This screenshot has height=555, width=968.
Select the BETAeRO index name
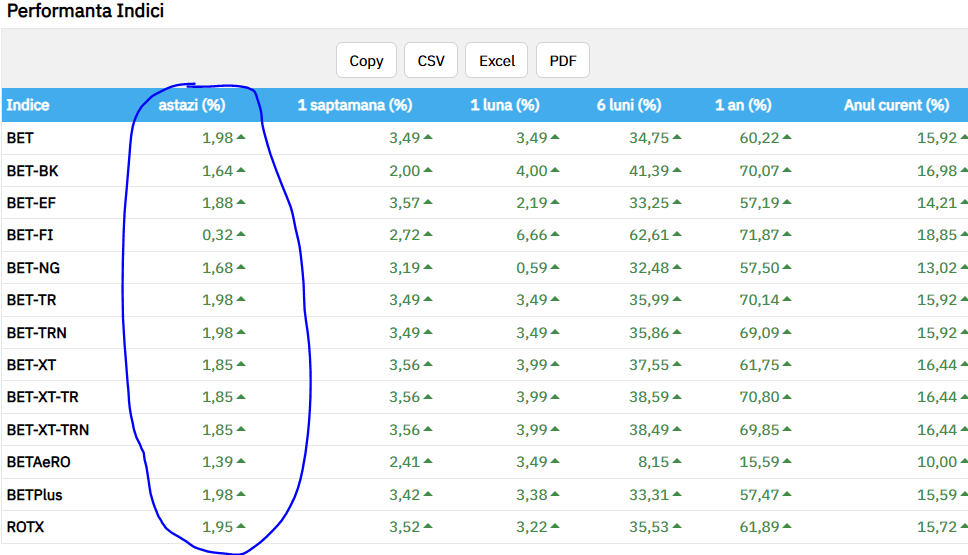click(39, 462)
